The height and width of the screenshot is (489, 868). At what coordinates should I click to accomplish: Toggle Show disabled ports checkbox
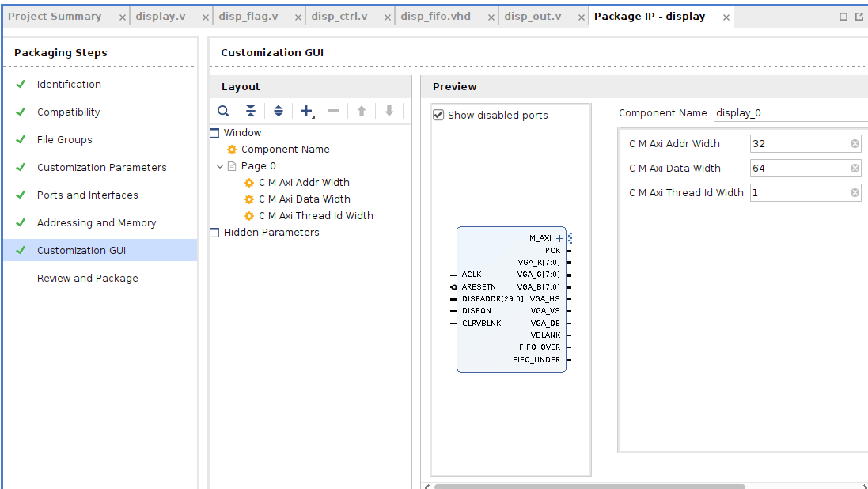[438, 116]
